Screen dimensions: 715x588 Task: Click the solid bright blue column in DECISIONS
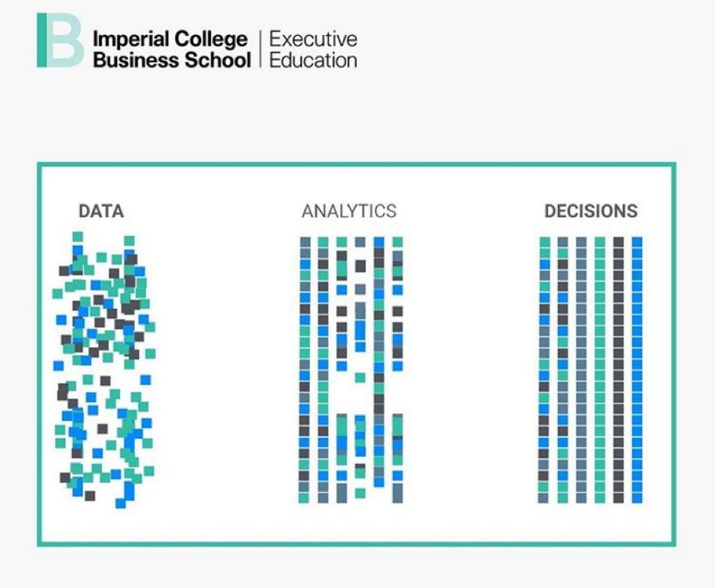[637, 370]
